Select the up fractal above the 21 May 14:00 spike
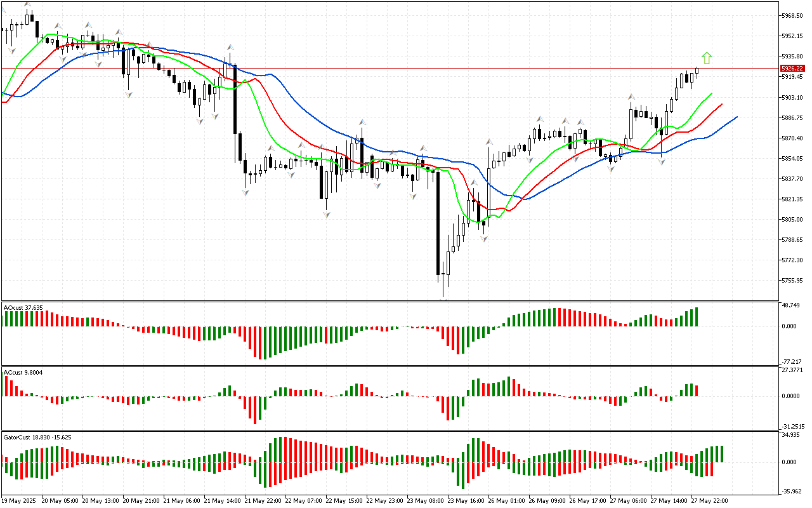Viewport: 812px width, 508px height. 230,47
